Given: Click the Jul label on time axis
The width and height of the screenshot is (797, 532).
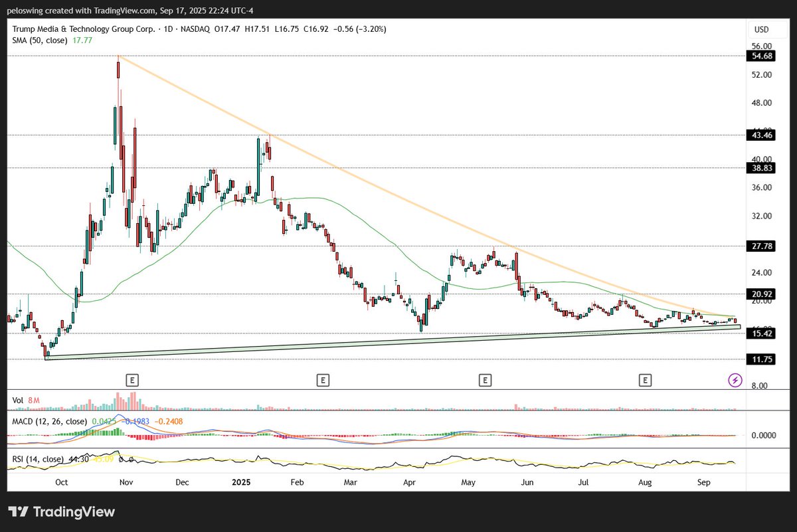Looking at the screenshot, I should 584,482.
